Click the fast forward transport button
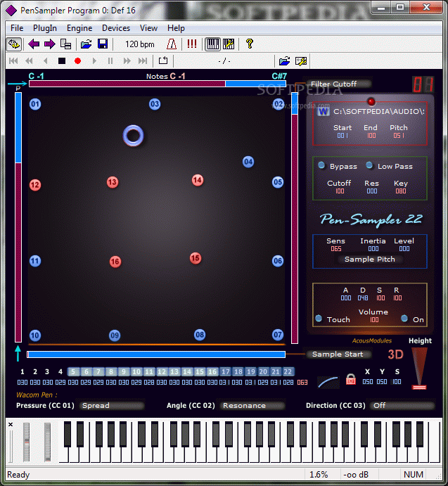 (x=127, y=60)
